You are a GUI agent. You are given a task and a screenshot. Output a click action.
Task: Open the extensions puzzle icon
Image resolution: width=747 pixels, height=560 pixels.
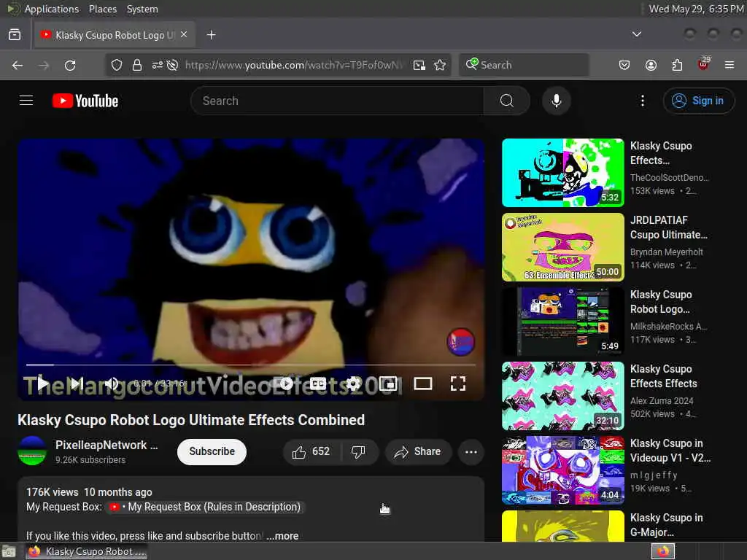[677, 65]
